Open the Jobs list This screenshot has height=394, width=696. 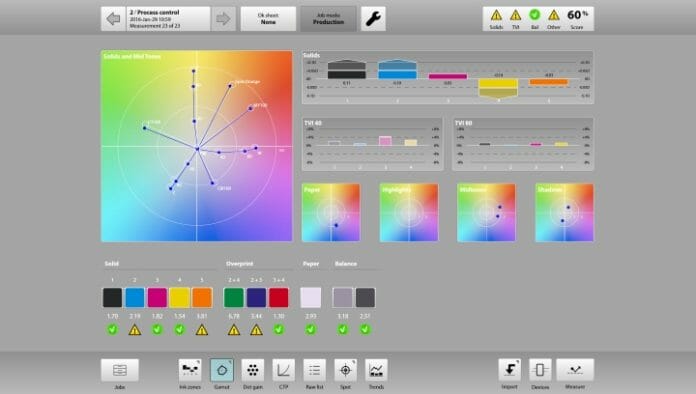tap(120, 370)
